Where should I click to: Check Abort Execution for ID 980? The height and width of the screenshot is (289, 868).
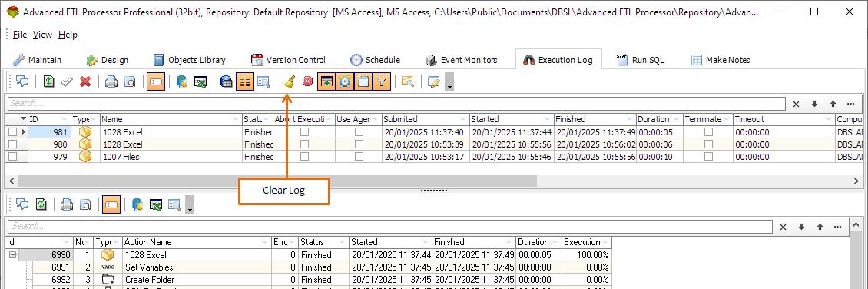[x=304, y=144]
